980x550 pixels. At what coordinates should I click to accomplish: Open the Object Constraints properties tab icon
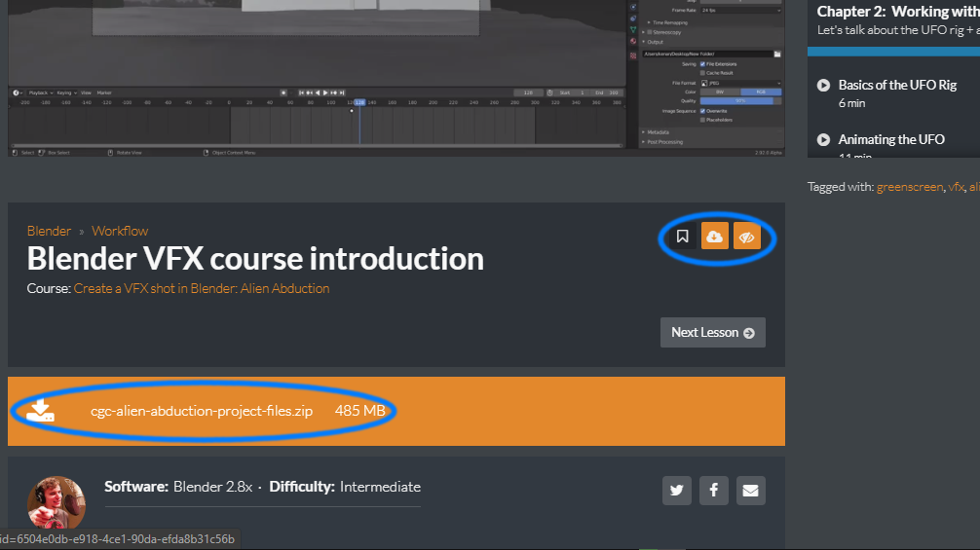633,18
